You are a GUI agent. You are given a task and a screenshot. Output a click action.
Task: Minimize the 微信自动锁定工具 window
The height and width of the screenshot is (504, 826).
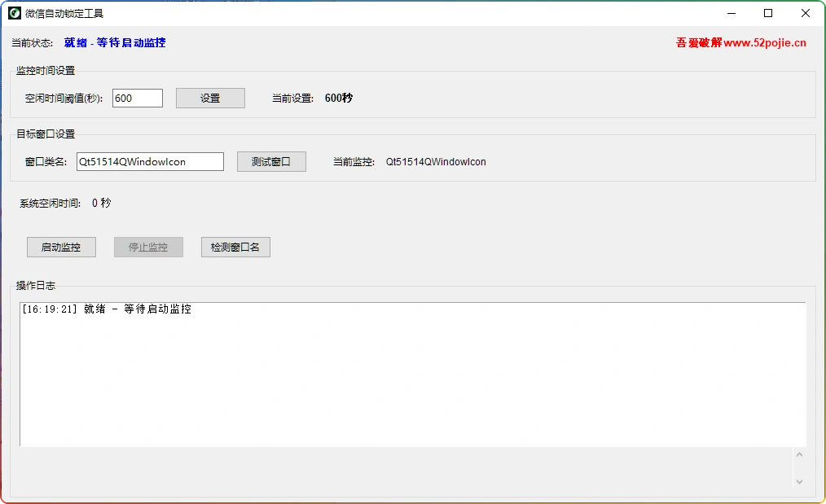coord(731,13)
